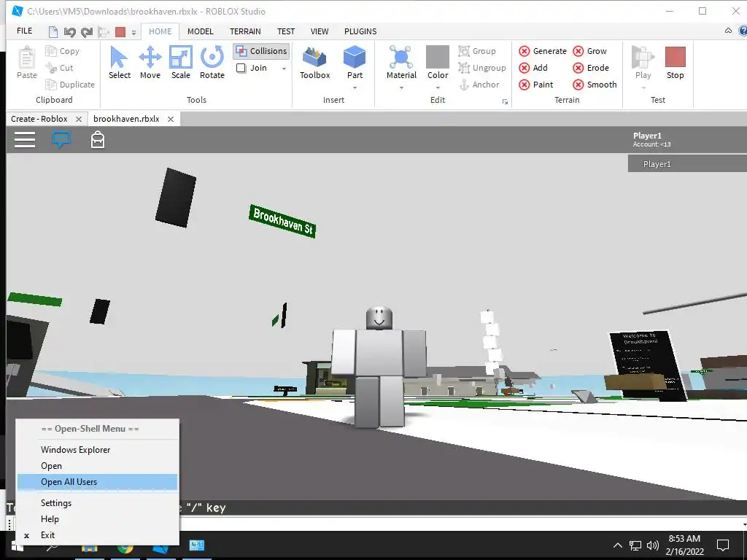Open Settings from Open-Shell menu
747x560 pixels.
[x=98, y=503]
